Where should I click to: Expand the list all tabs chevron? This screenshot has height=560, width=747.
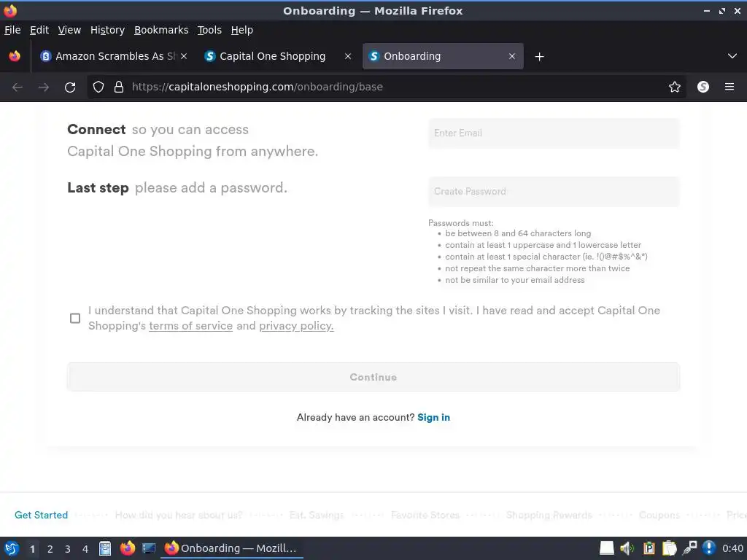[732, 56]
